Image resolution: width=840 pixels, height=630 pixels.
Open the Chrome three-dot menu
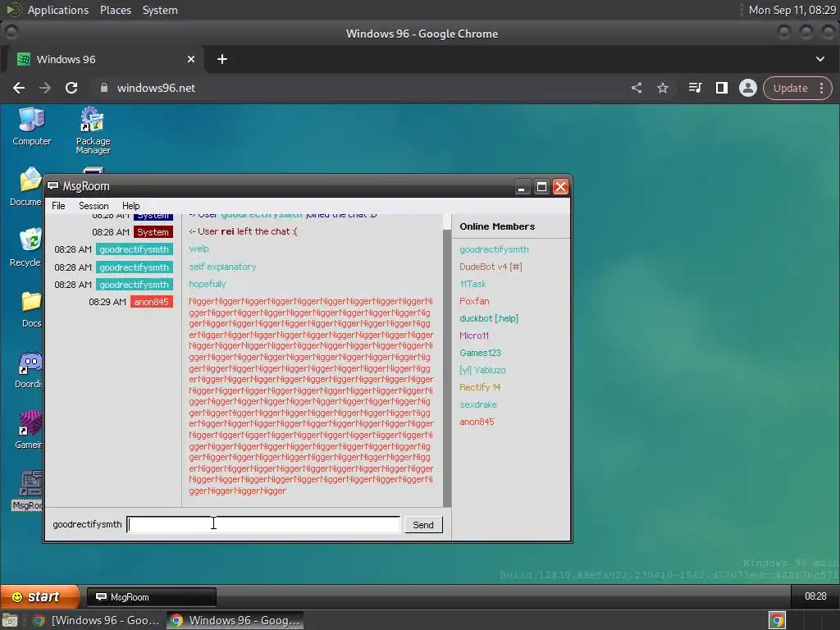click(822, 88)
